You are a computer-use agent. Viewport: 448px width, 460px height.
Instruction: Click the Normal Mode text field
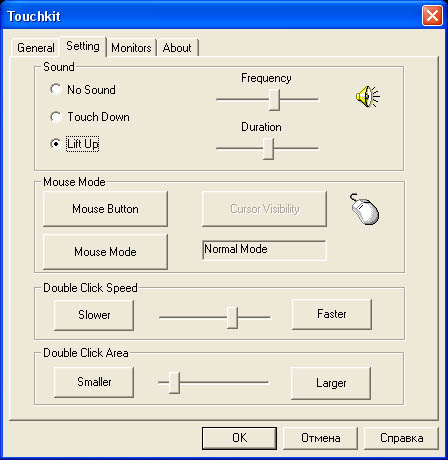tap(264, 250)
